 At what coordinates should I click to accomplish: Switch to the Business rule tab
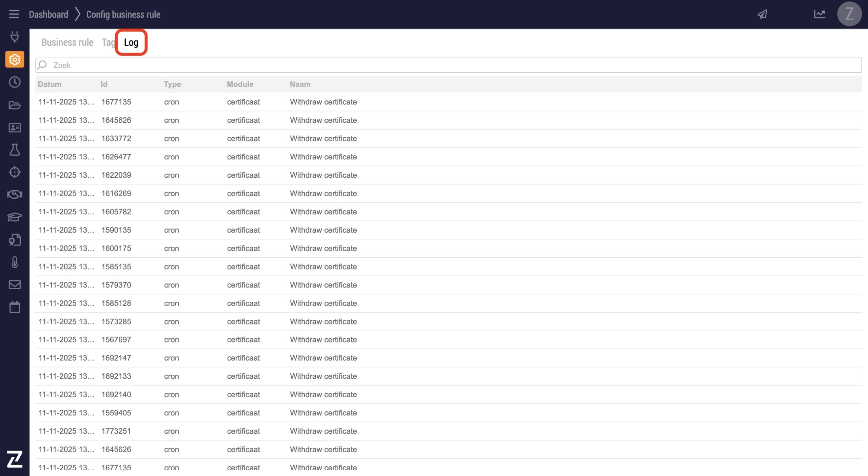pyautogui.click(x=67, y=42)
